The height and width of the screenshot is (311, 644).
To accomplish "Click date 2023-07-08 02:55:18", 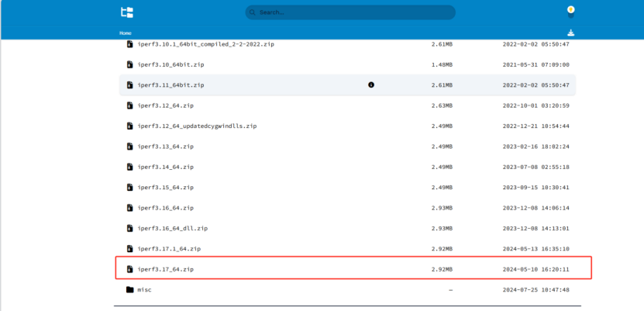I will click(536, 167).
